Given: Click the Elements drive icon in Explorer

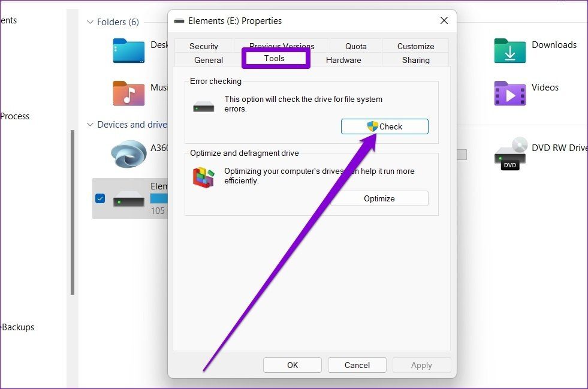Looking at the screenshot, I should click(x=129, y=199).
